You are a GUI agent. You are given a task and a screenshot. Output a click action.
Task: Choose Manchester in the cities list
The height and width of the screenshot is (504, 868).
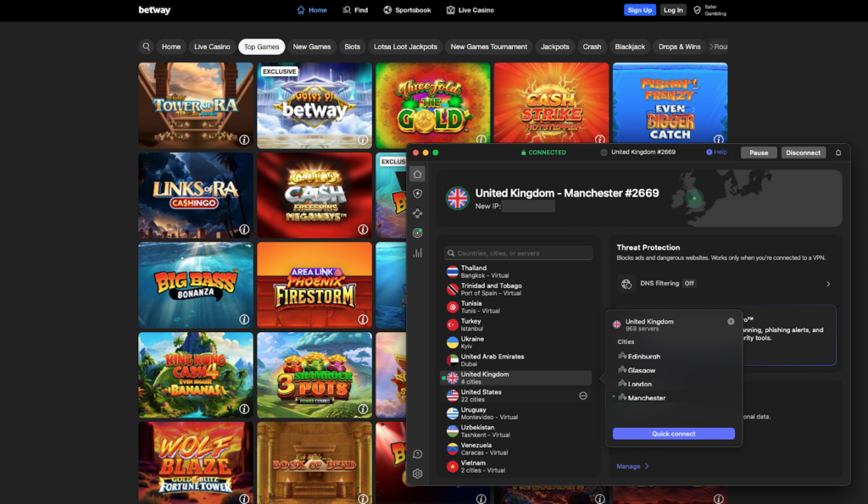646,398
